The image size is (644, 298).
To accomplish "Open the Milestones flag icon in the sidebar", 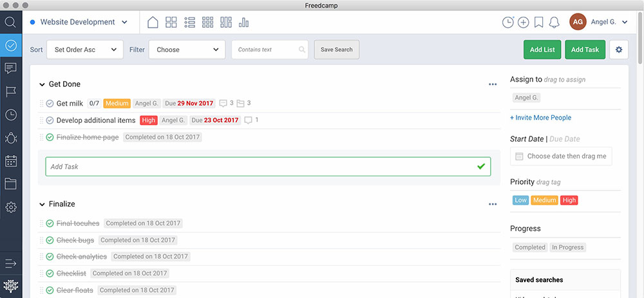I will pyautogui.click(x=10, y=91).
